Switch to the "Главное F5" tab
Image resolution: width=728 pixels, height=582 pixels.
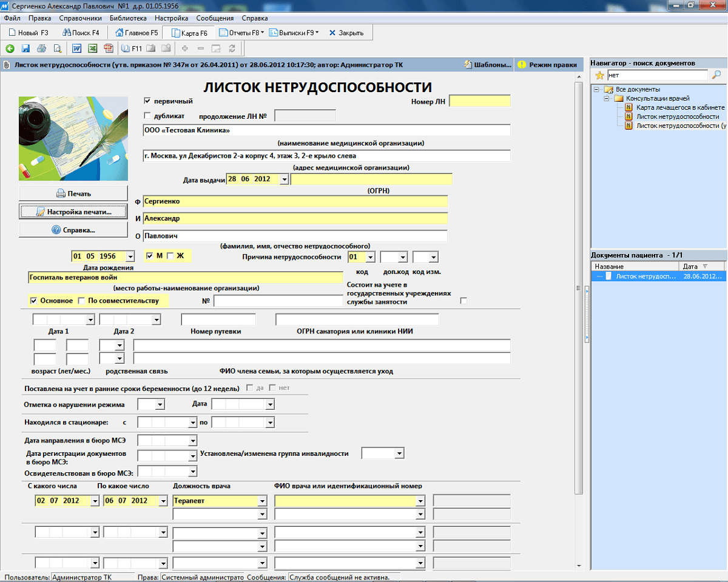[x=136, y=33]
